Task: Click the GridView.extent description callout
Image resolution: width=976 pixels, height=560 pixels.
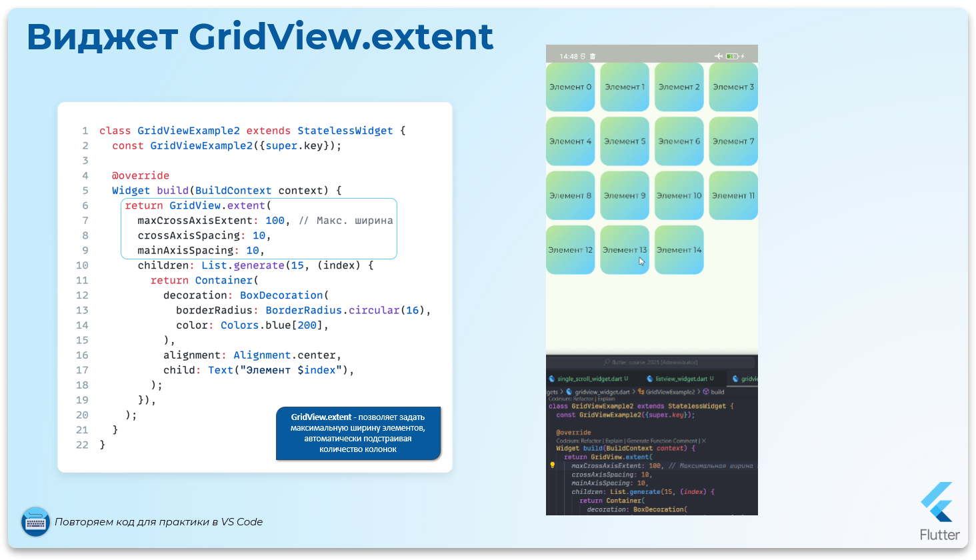Action: click(x=358, y=433)
